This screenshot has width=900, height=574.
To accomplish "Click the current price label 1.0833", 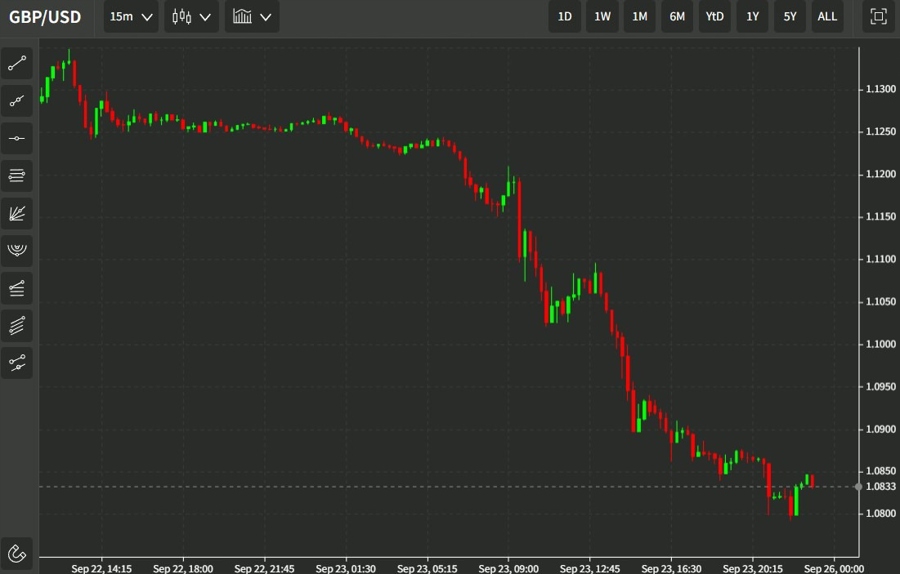I will click(880, 486).
